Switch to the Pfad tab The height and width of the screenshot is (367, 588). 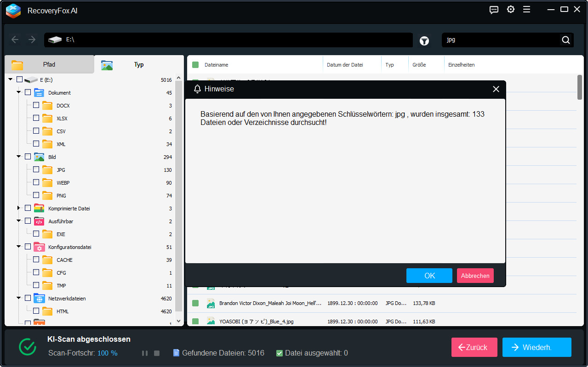click(49, 64)
